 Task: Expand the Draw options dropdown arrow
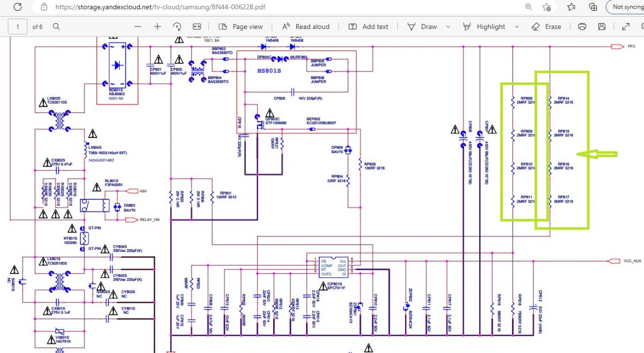448,26
